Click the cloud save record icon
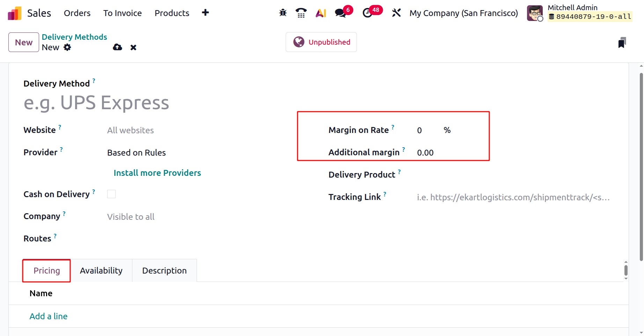The height and width of the screenshot is (336, 644). coord(117,47)
